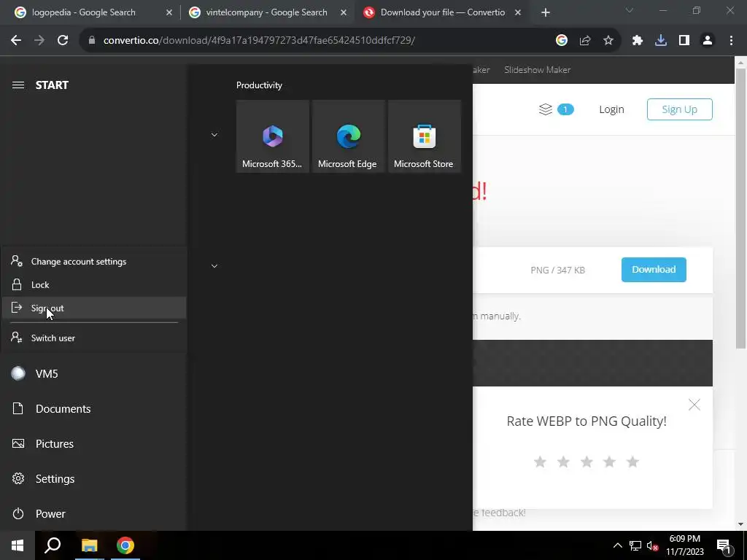This screenshot has height=560, width=747.
Task: Open network status tray icon
Action: [x=635, y=545]
